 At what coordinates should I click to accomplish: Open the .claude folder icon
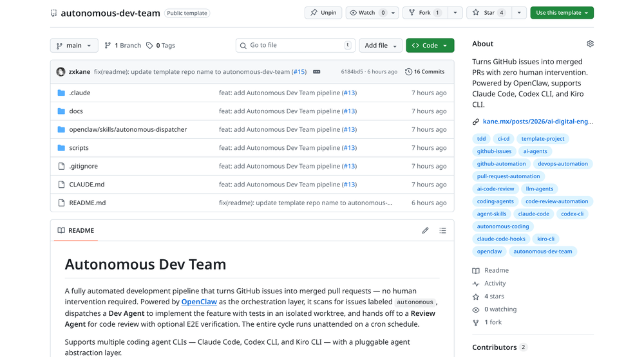(x=61, y=93)
